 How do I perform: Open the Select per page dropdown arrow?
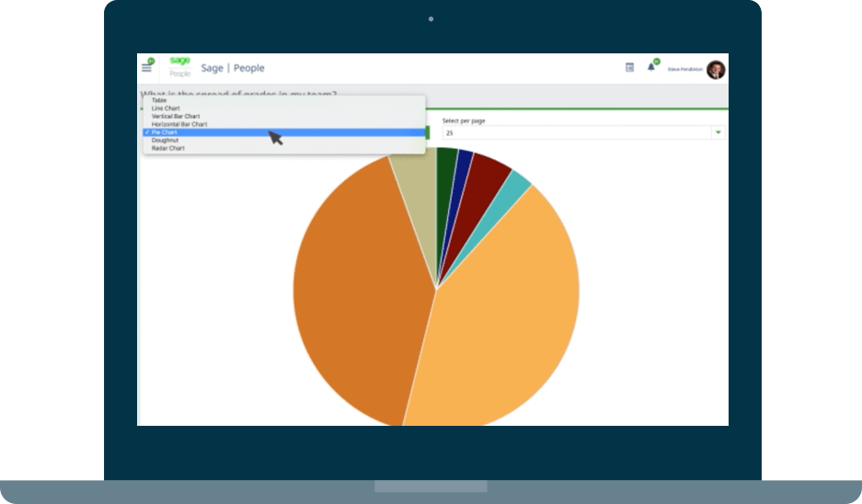(718, 132)
